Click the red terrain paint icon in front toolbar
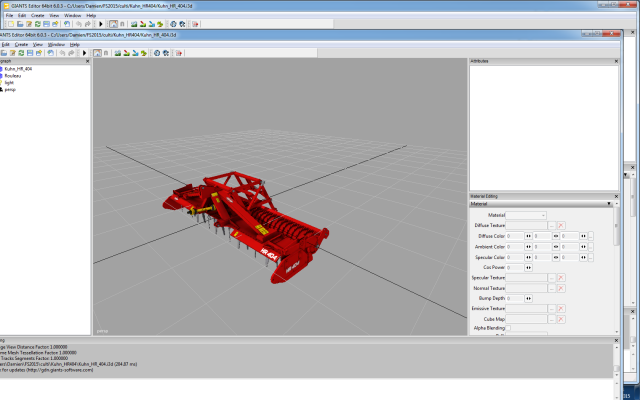The height and width of the screenshot is (400, 640). click(x=127, y=53)
